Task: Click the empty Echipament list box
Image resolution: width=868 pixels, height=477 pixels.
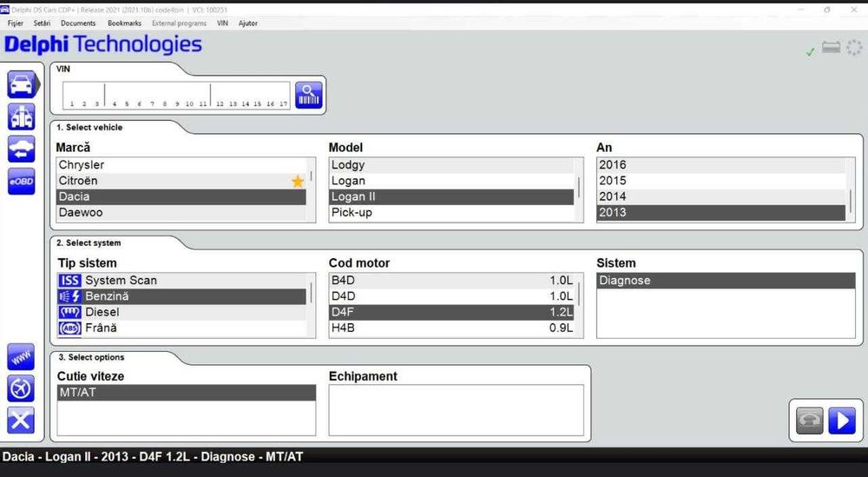Action: pyautogui.click(x=457, y=410)
